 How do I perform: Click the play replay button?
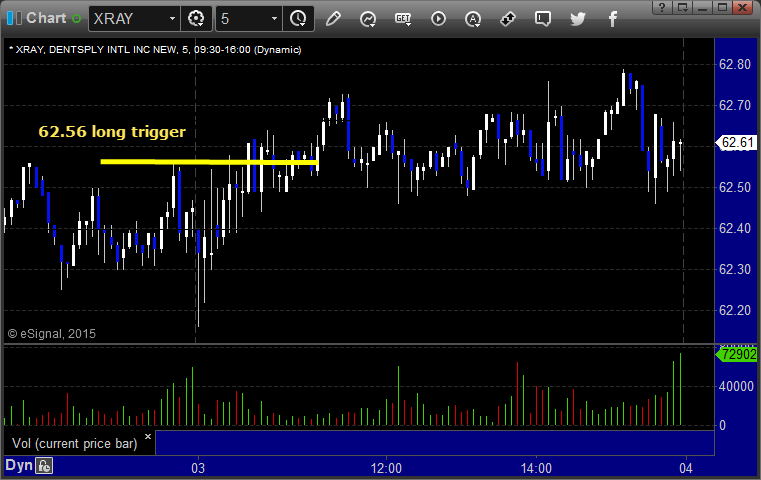click(x=438, y=18)
